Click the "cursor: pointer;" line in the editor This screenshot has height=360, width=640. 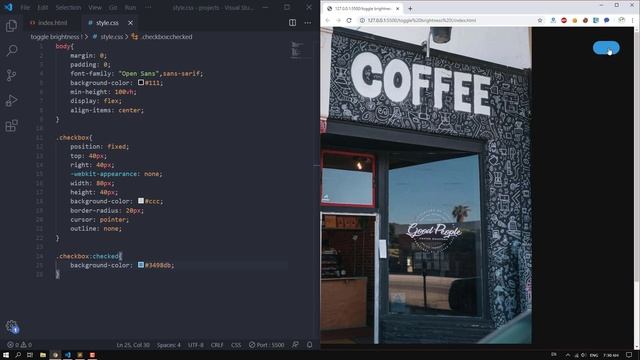click(x=99, y=219)
